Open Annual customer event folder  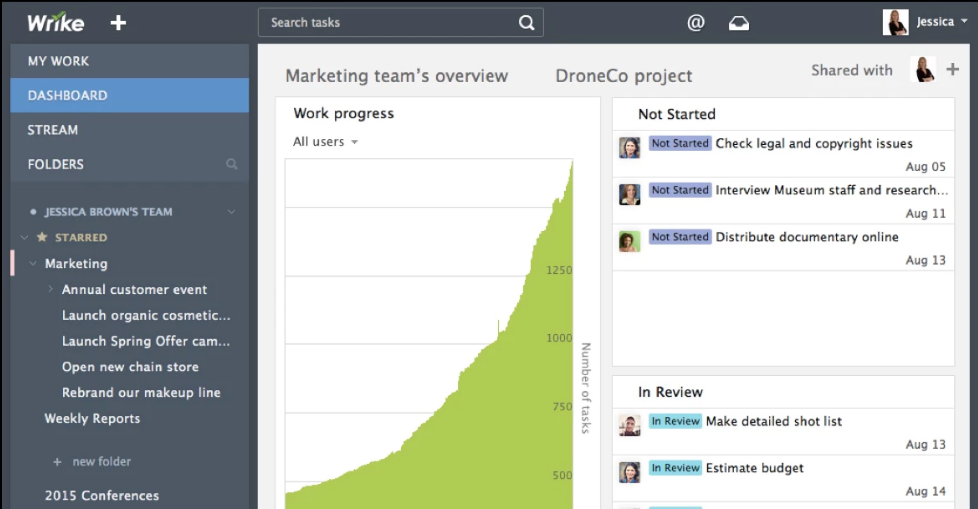point(134,289)
